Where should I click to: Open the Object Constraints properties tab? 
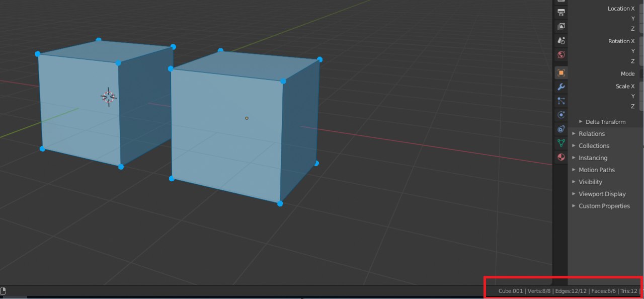point(561,129)
